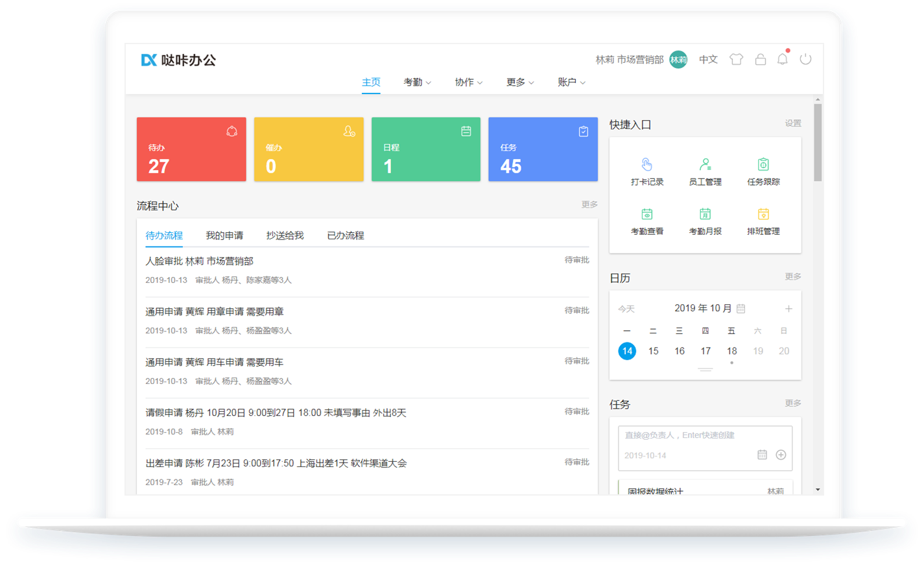The image size is (924, 565).
Task: Open the date picker calendar icon in task creator
Action: click(763, 455)
